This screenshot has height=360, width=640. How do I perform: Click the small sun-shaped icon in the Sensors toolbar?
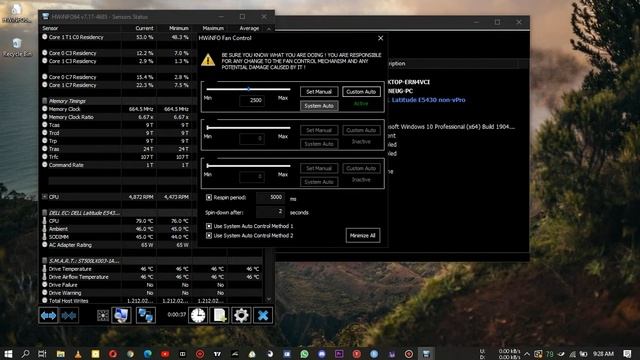102,316
